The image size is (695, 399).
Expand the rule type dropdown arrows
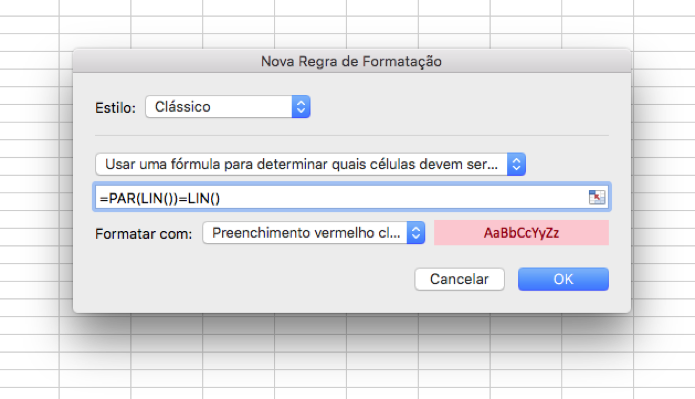tap(516, 164)
